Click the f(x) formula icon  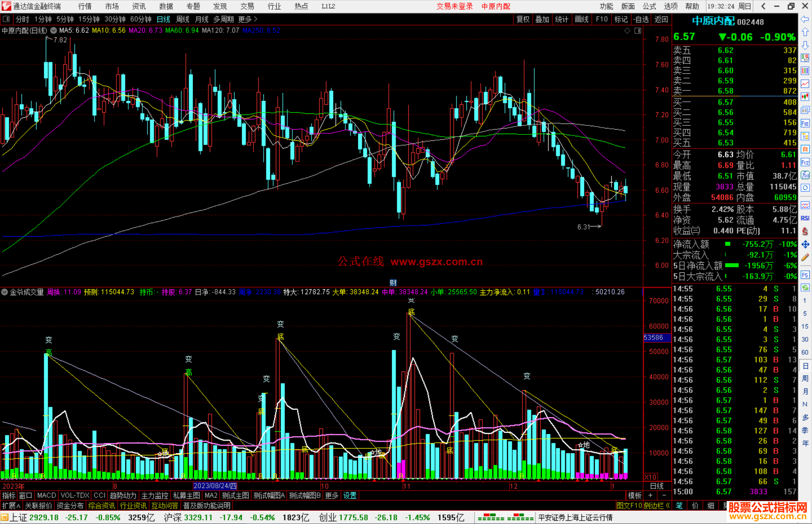pyautogui.click(x=805, y=175)
